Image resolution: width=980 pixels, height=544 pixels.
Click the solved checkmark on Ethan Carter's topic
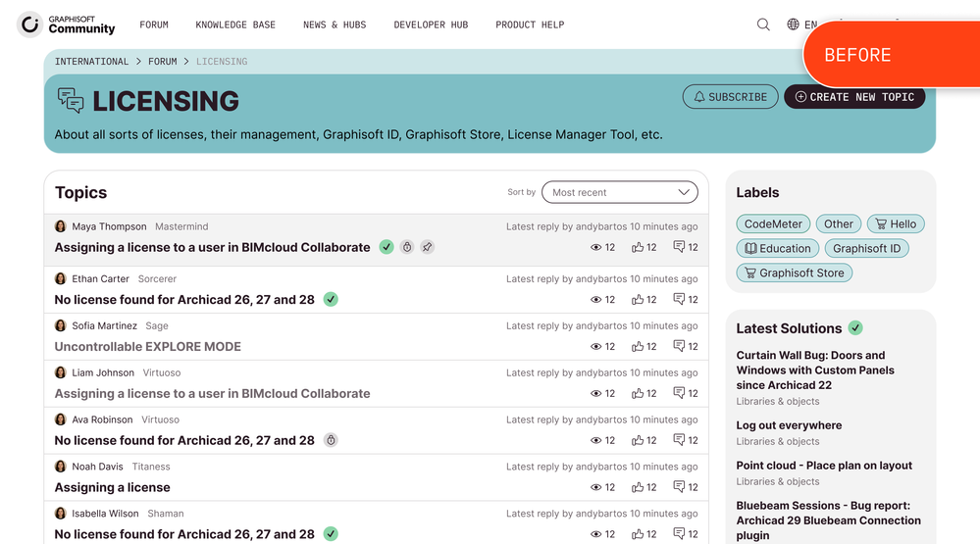tap(331, 300)
